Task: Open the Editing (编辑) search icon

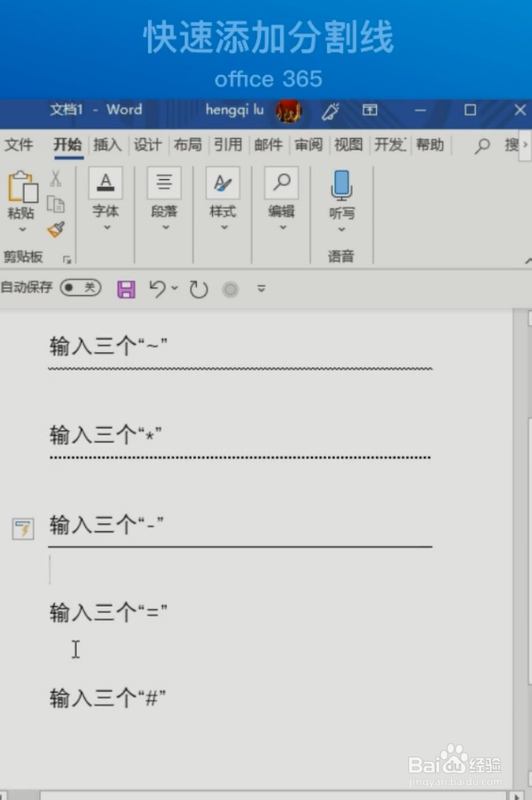Action: click(x=282, y=183)
